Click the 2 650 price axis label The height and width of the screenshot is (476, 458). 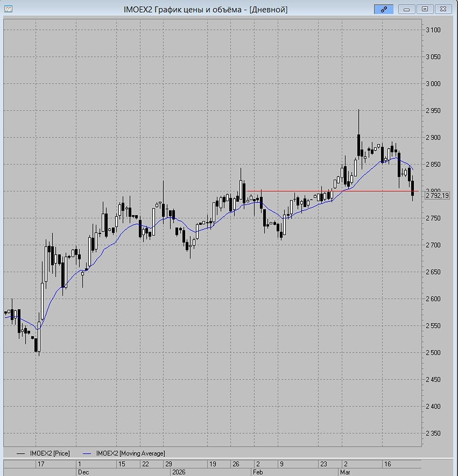(433, 272)
